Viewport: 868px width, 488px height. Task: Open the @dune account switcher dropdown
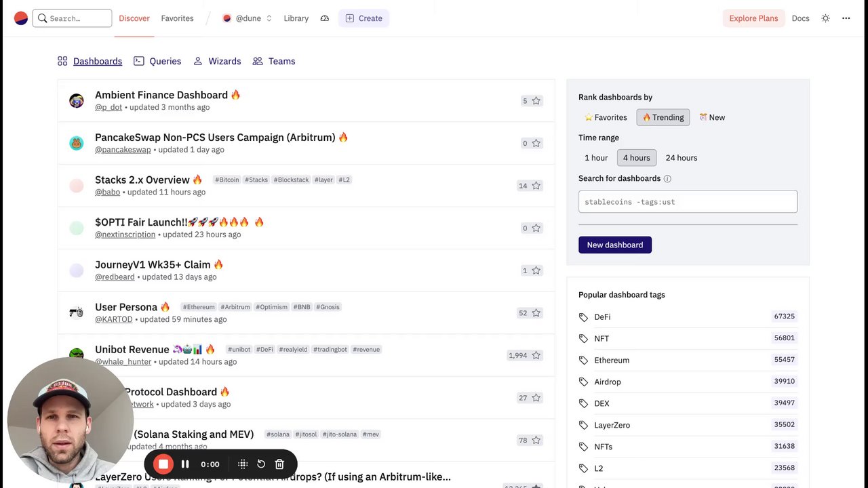pos(248,18)
